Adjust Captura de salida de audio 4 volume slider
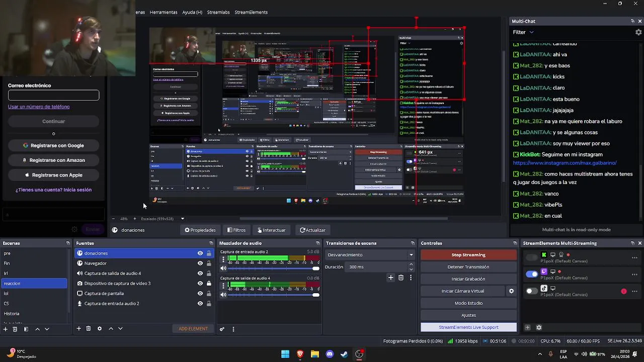Image resolution: width=644 pixels, height=362 pixels. [x=274, y=295]
